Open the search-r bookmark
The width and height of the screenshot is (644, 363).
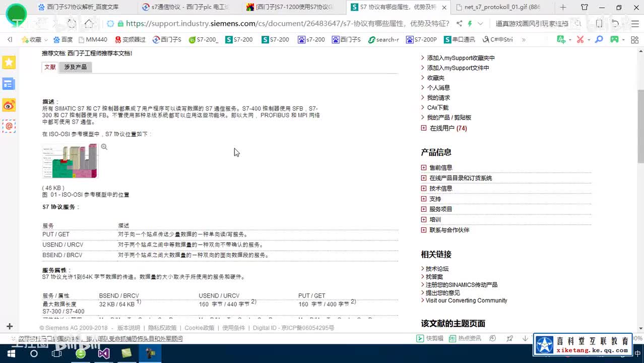click(x=383, y=39)
